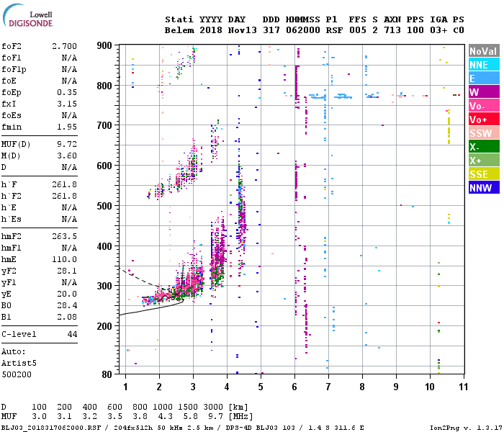
Task: Click the MUF(D) value 9.72
Action: coord(67,144)
